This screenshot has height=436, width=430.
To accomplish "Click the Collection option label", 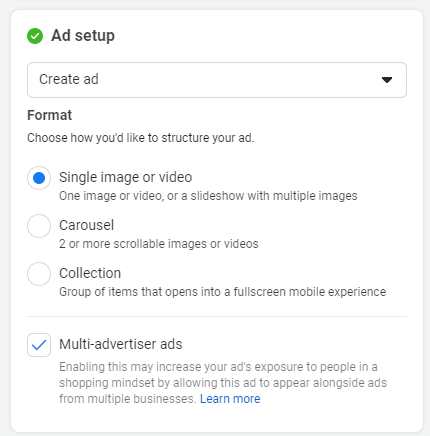I will pyautogui.click(x=90, y=273).
